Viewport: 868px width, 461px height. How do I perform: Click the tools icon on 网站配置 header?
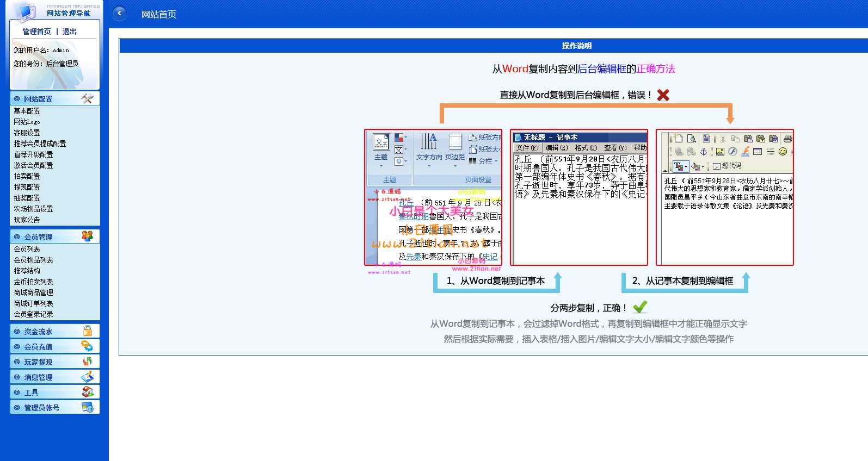(x=87, y=98)
